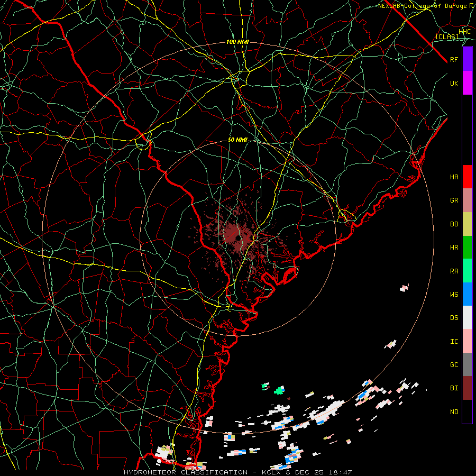Click the GC ground clutter gray swatch
The width and height of the screenshot is (476, 476).
(467, 364)
